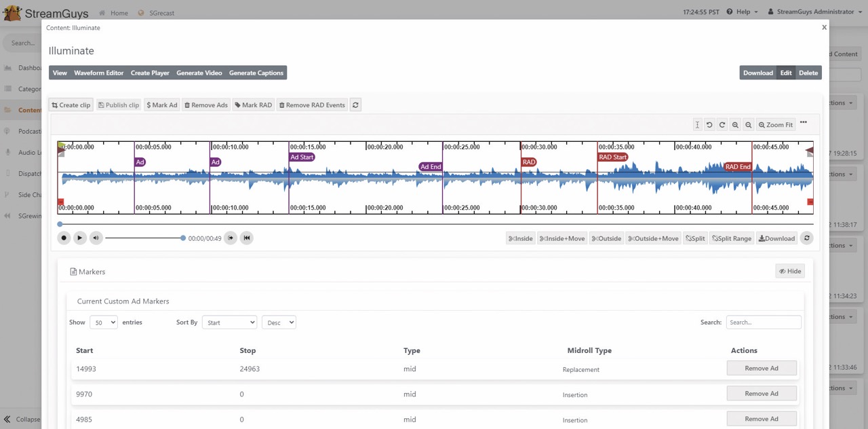Image resolution: width=868 pixels, height=429 pixels.
Task: Click the Mark Ad button
Action: (162, 105)
